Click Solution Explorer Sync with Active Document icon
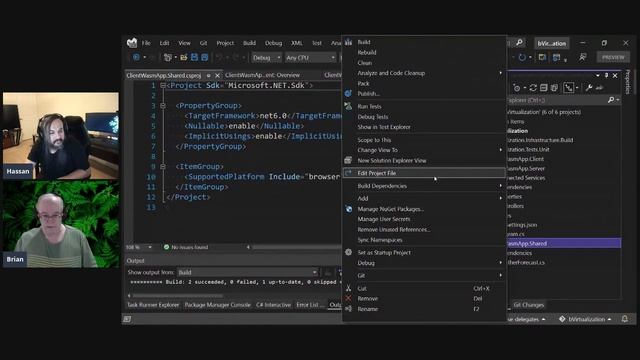The width and height of the screenshot is (640, 360). point(533,88)
